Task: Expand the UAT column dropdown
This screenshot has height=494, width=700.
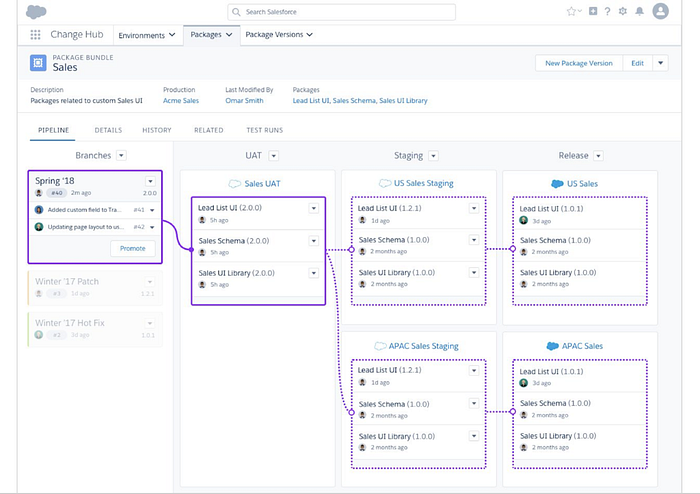Action: pos(273,155)
